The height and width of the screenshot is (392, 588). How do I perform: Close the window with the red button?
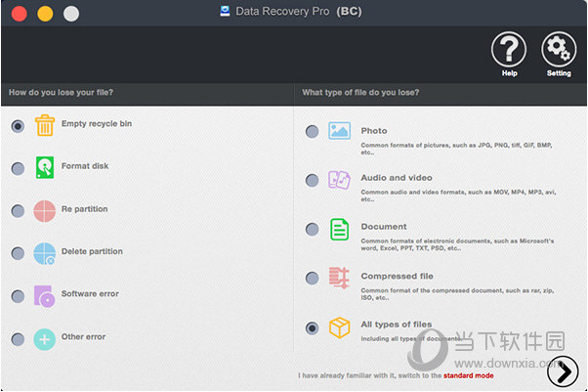(x=20, y=14)
